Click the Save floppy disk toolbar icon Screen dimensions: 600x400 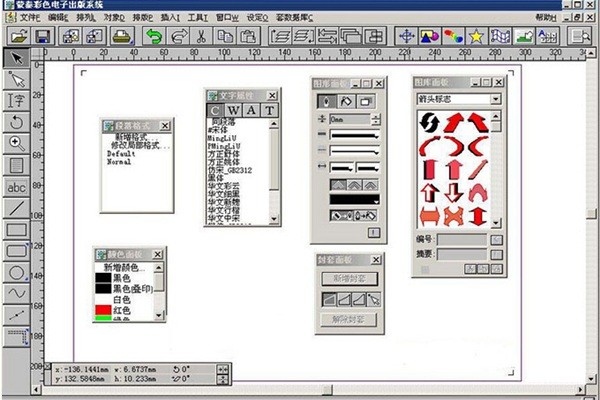click(43, 36)
